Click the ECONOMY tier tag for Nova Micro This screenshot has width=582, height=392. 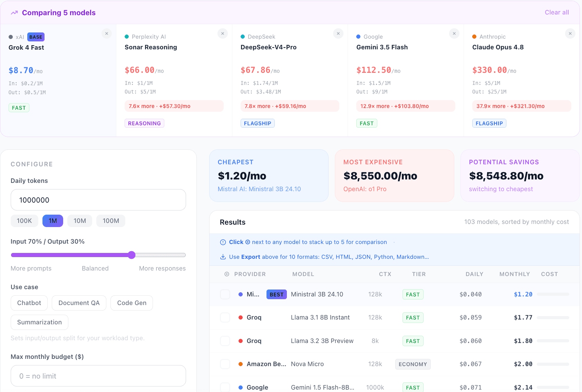click(413, 364)
